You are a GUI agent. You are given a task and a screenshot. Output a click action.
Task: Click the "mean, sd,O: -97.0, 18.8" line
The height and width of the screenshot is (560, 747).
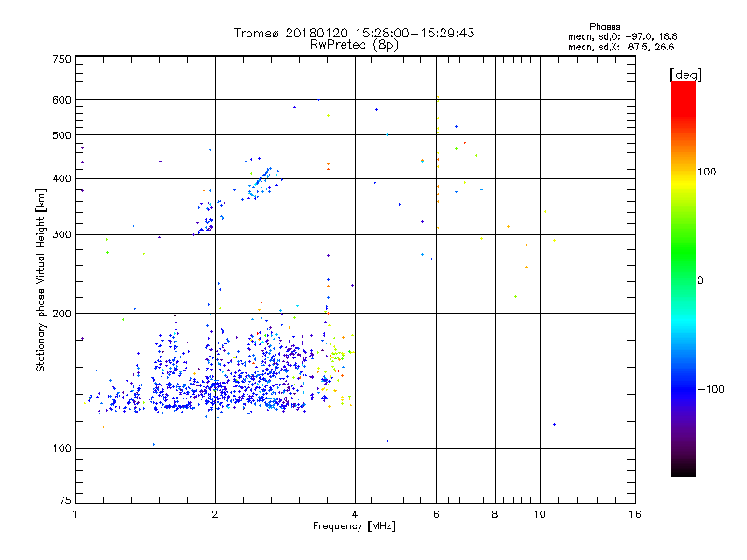tap(622, 36)
